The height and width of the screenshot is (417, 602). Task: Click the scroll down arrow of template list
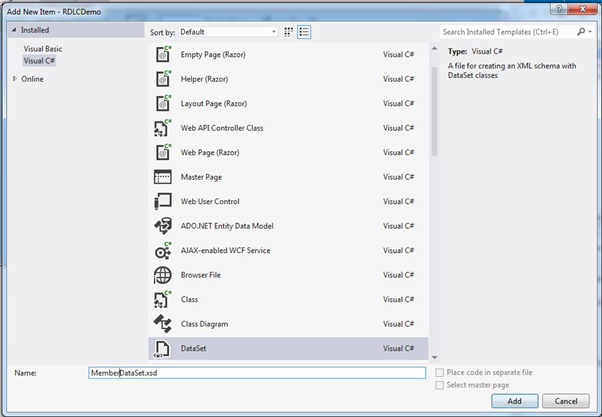(434, 357)
